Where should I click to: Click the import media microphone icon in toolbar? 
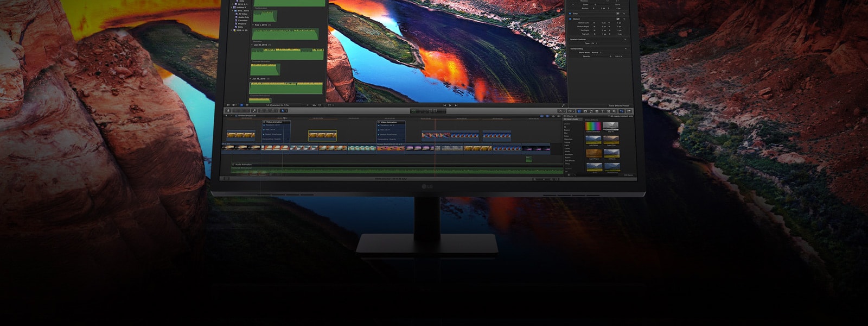228,111
